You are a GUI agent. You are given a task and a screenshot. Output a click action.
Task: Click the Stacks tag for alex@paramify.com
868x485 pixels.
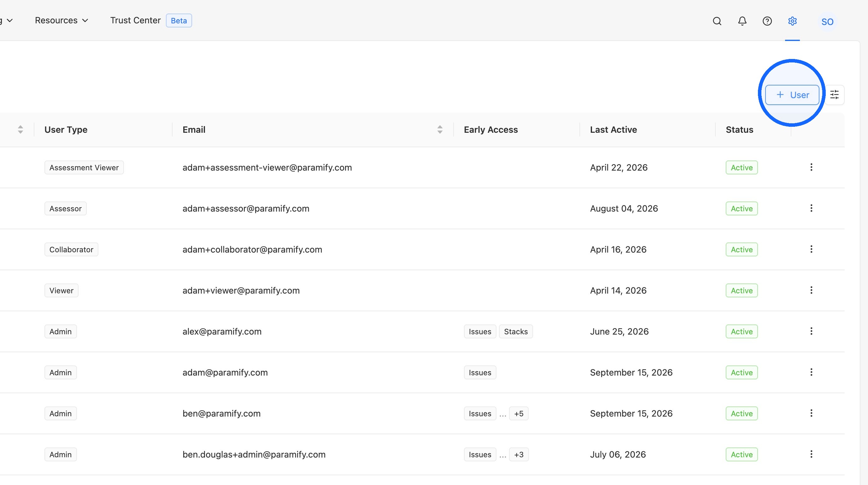[x=516, y=332]
